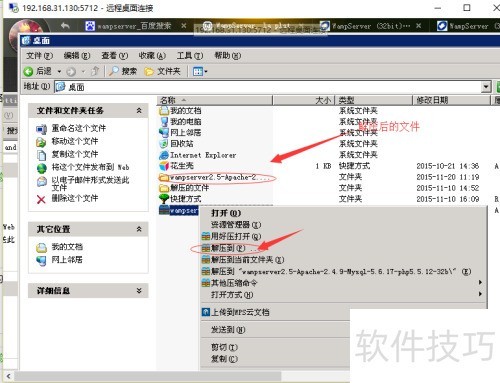Click the 2015-11-20 11:19 date cell
Screen dimensions: 500x383
(x=447, y=177)
